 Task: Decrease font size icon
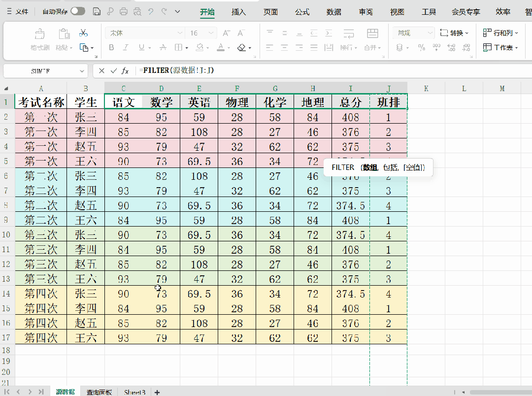241,33
